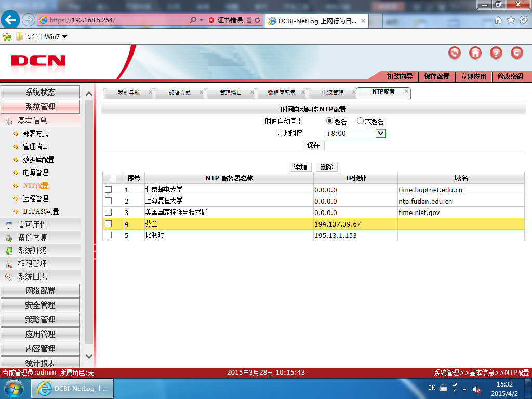
Task: Open the IE settings gear icon
Action: point(524,20)
